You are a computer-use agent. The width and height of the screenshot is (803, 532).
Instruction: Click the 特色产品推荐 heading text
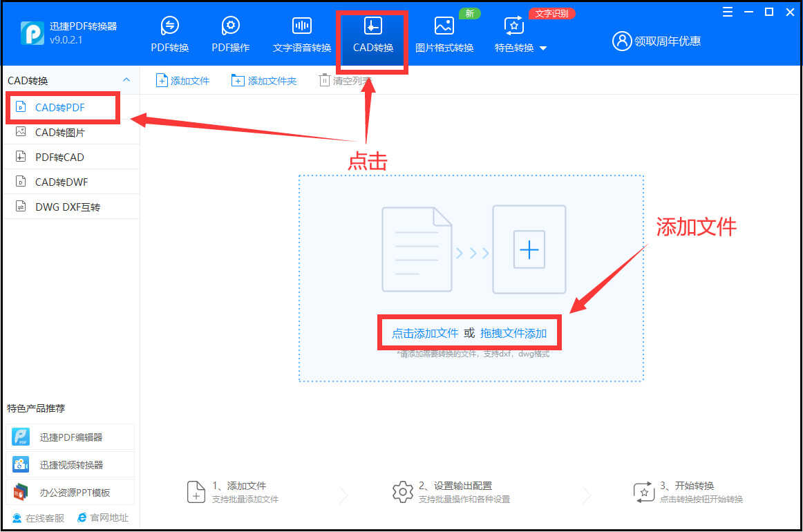[x=36, y=408]
